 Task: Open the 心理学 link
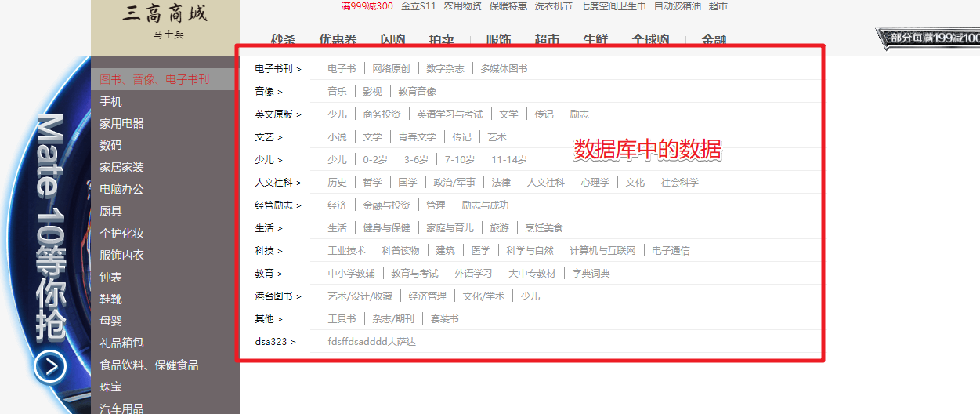[x=595, y=183]
